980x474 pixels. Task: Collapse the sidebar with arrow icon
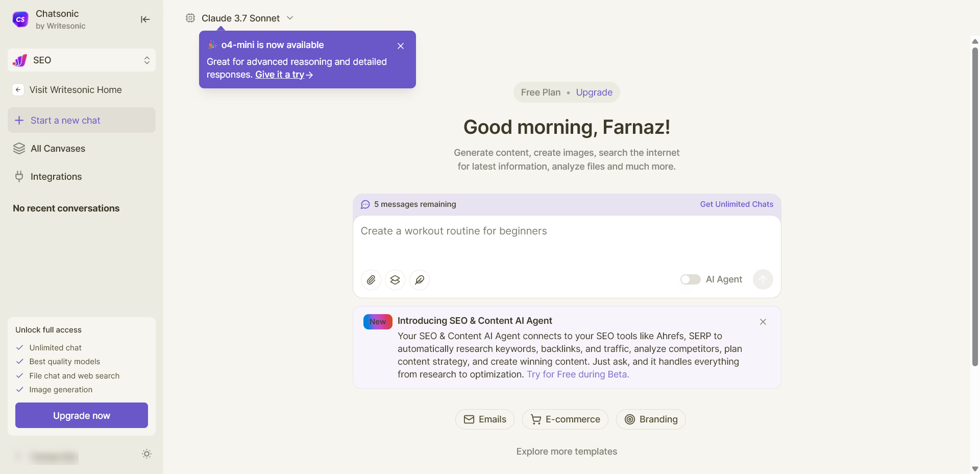coord(145,19)
